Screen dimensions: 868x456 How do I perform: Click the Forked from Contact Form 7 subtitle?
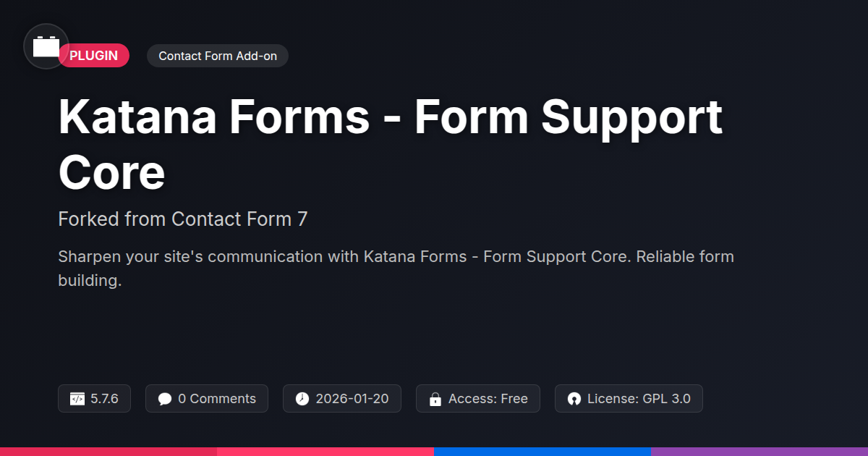[x=183, y=219]
